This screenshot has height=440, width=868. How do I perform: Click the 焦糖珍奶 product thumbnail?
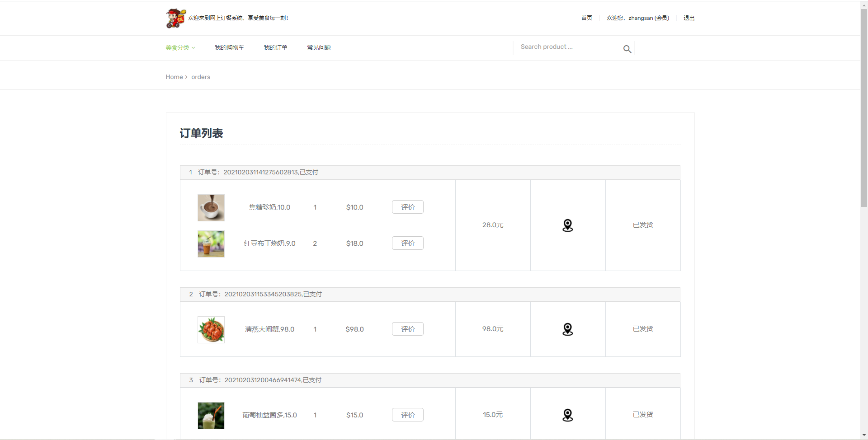pos(211,207)
